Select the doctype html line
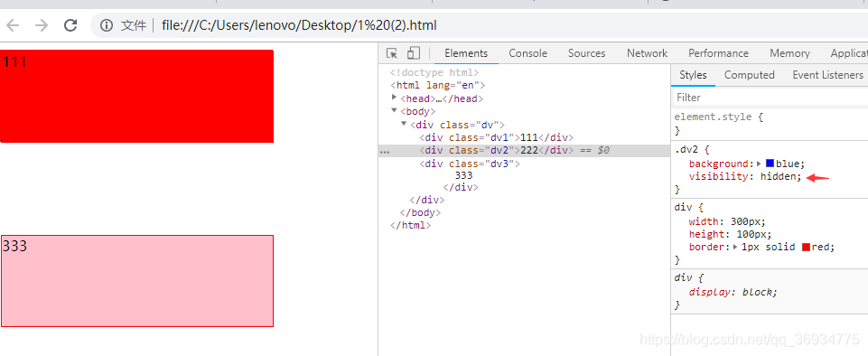Viewport: 868px width, 356px height. 434,72
